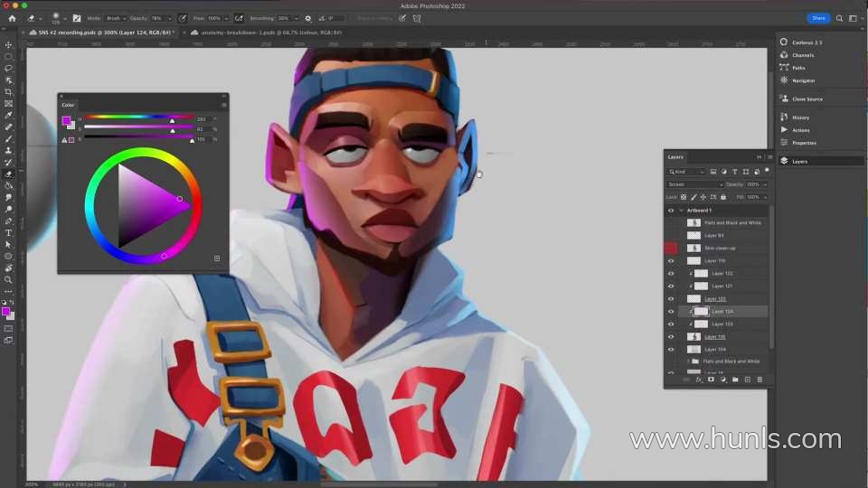Open Layers panel Opacity dropdown

pyautogui.click(x=765, y=184)
